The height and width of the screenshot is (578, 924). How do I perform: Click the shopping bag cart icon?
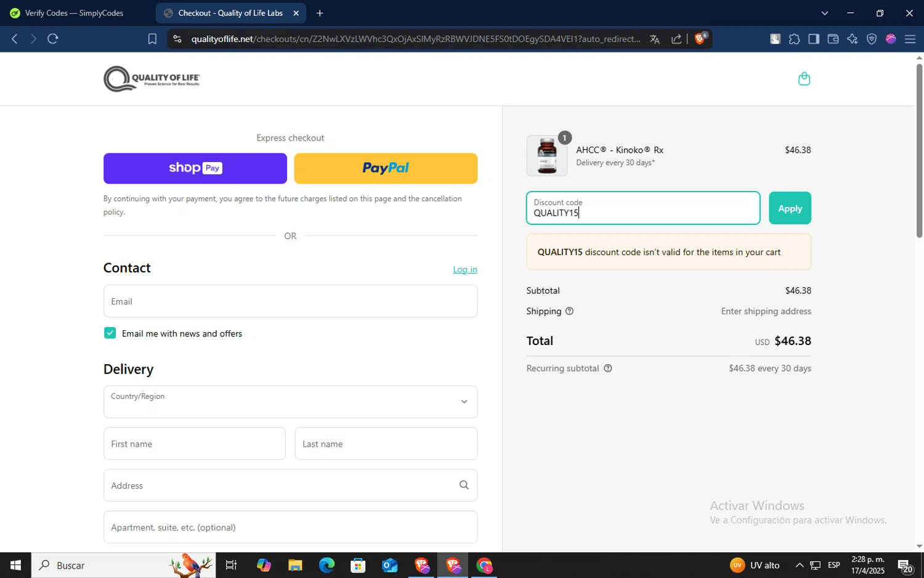point(804,78)
